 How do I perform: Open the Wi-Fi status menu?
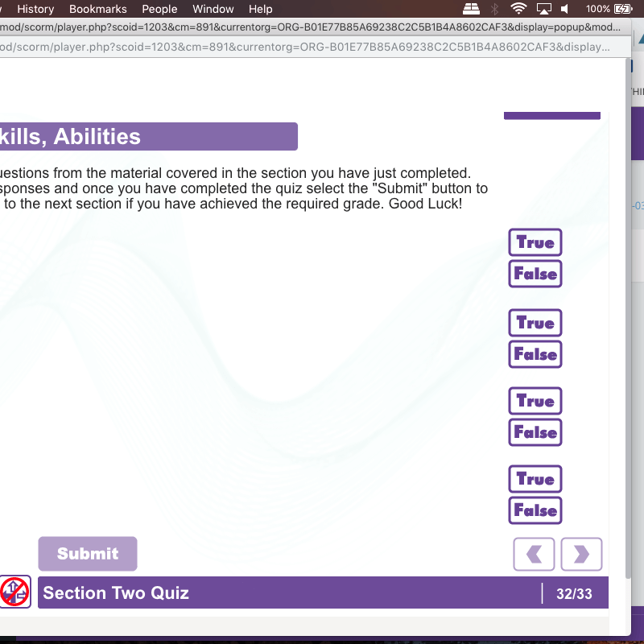point(518,9)
